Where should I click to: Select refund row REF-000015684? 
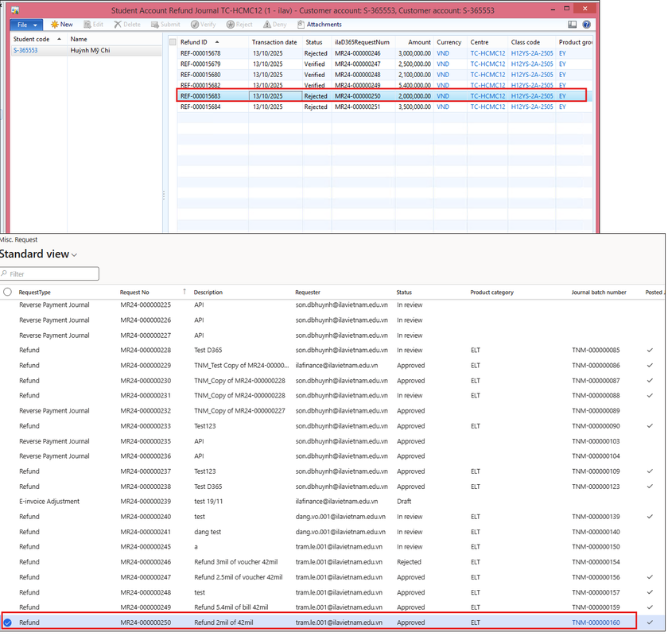(385, 107)
